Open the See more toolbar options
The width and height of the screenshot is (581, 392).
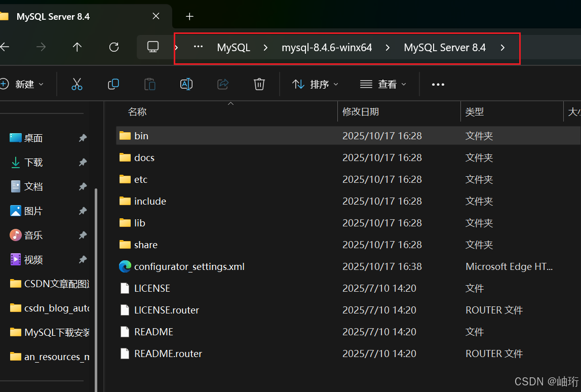[438, 85]
